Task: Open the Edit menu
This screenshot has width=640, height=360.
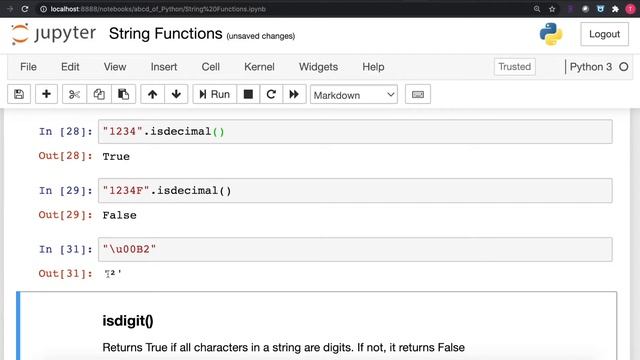Action: click(x=70, y=67)
